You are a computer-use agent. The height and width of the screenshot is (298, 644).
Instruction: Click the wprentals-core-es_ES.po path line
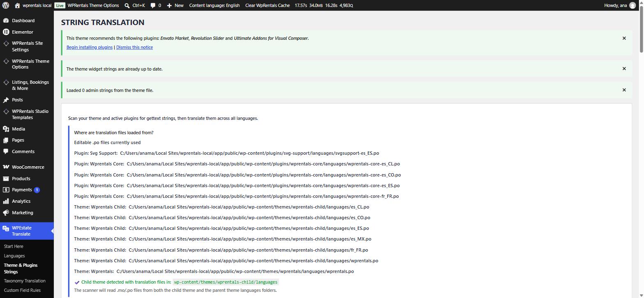(237, 186)
